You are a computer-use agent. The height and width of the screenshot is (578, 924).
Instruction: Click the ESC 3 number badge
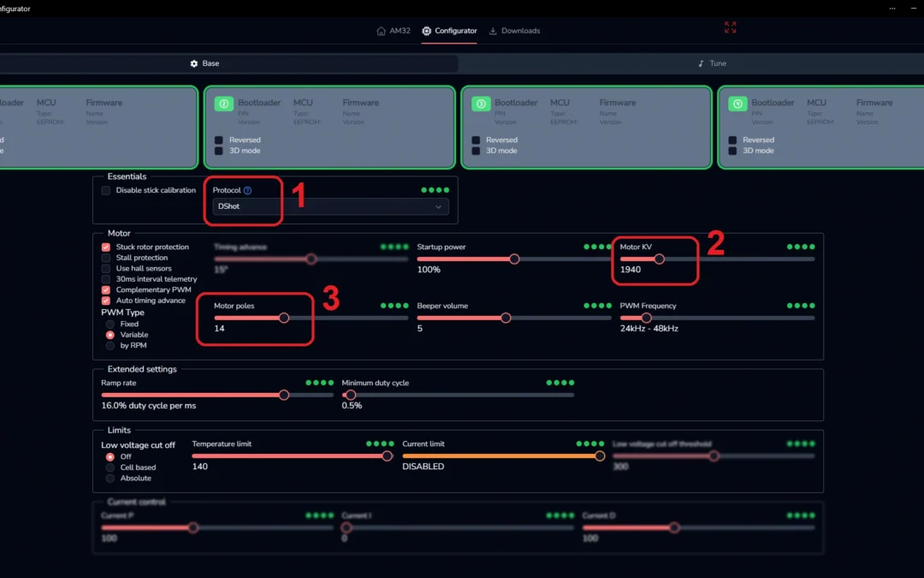tap(481, 104)
